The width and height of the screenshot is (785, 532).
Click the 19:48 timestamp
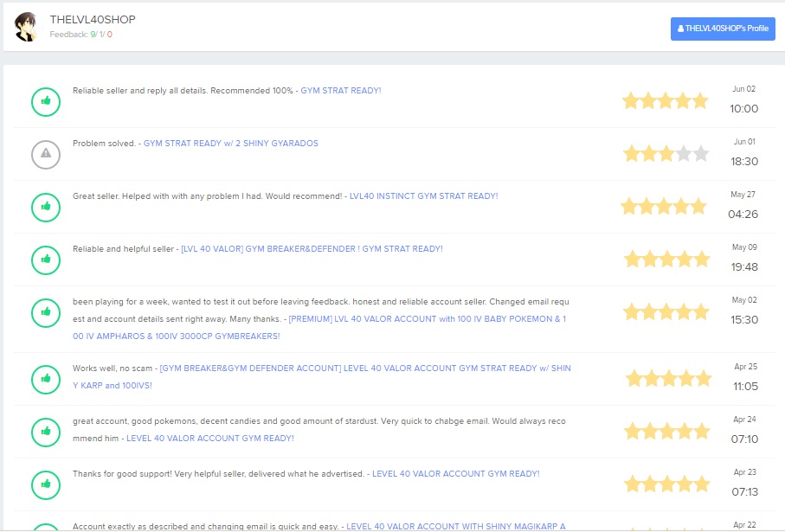[744, 267]
